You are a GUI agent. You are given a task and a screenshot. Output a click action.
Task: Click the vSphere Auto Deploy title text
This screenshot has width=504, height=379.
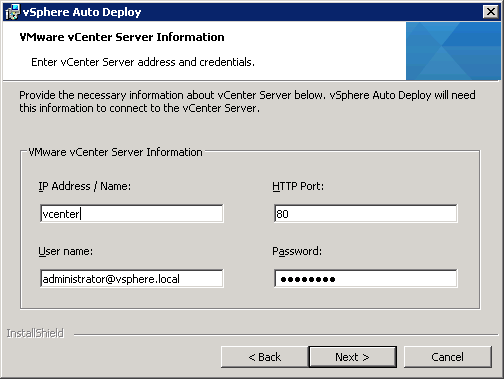click(82, 12)
